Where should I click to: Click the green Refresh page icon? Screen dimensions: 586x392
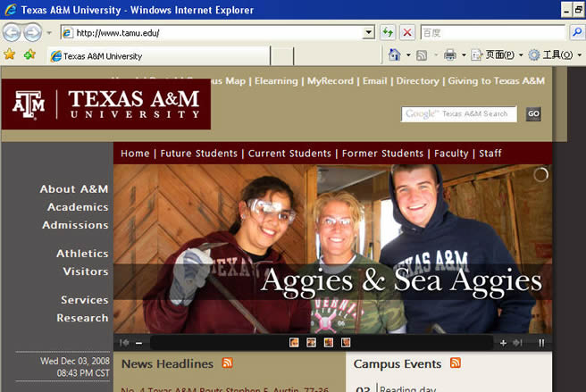[x=388, y=33]
